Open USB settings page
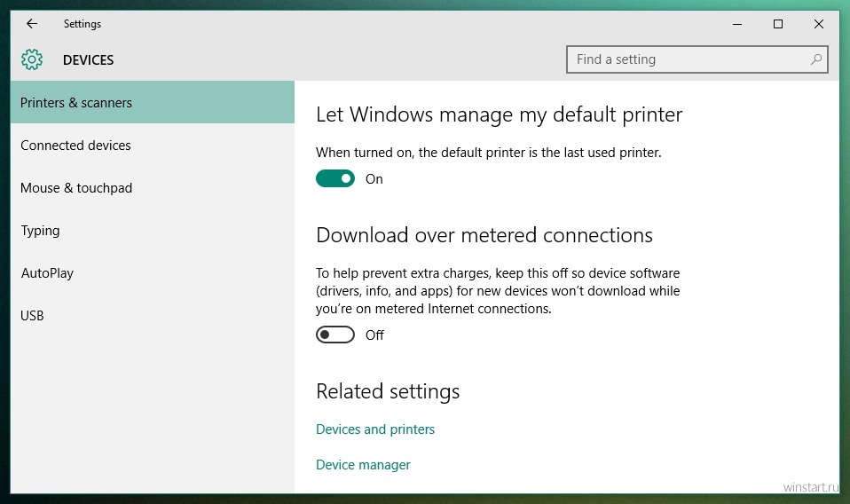Screen dimensions: 850x504 153,315
